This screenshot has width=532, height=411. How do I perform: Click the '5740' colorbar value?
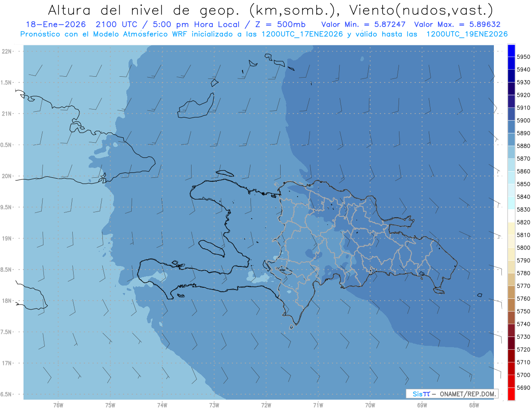[x=524, y=324]
